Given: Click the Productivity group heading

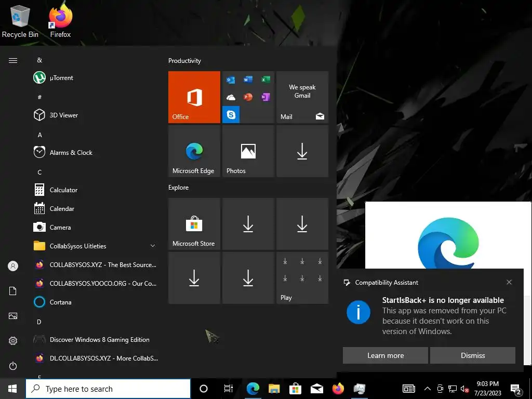Looking at the screenshot, I should 184,61.
